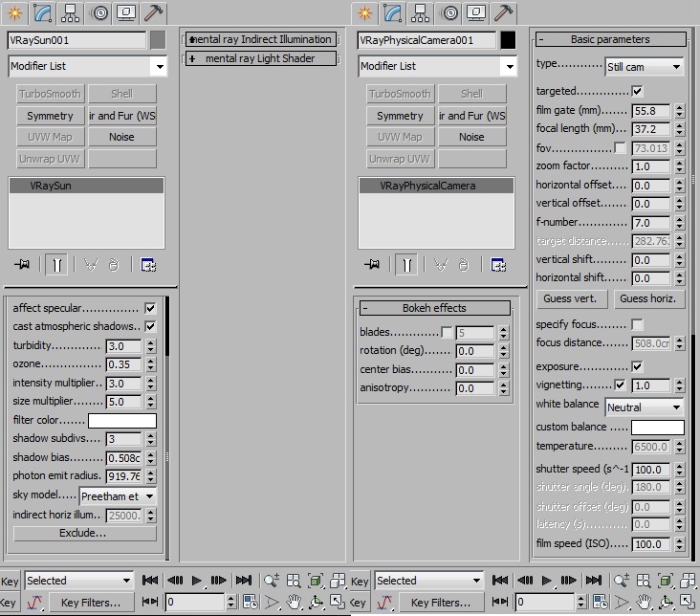Click turbidity value field

(123, 346)
